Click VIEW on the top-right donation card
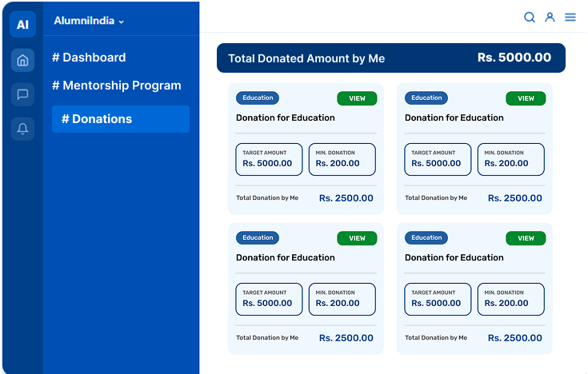 [x=526, y=98]
